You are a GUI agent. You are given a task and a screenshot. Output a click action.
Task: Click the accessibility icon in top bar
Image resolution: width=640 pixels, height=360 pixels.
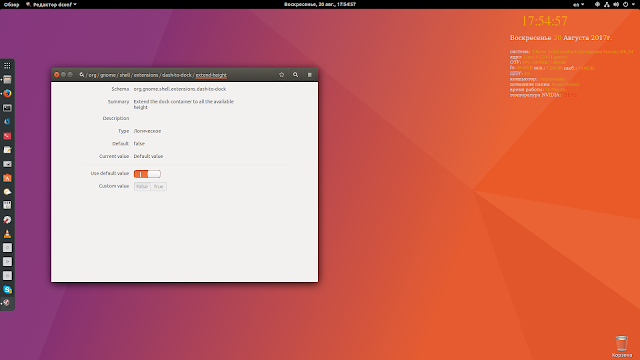(x=597, y=4)
